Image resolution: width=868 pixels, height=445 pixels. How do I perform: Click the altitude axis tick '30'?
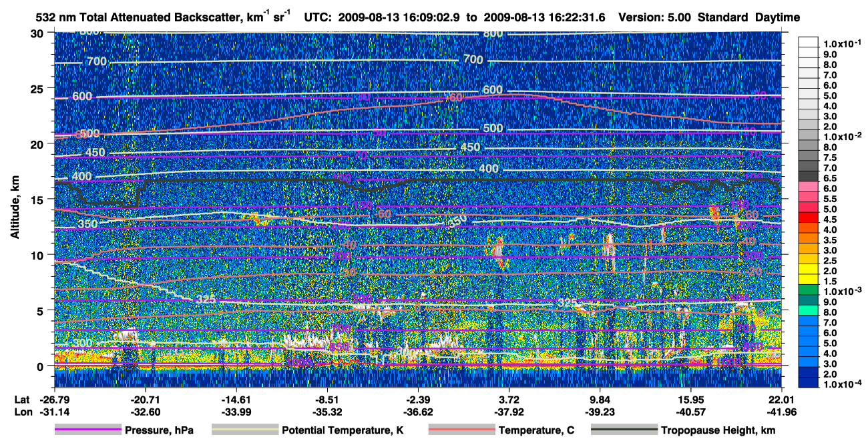pyautogui.click(x=38, y=33)
